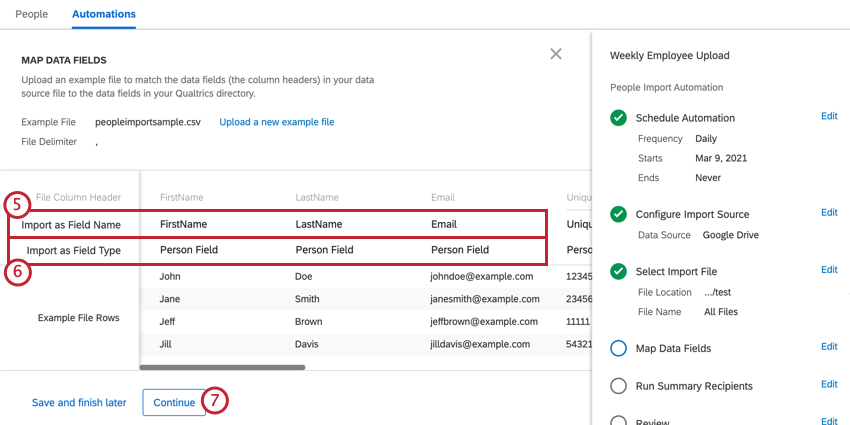Image resolution: width=850 pixels, height=425 pixels.
Task: Edit the Configure Import Source step
Action: (x=829, y=212)
